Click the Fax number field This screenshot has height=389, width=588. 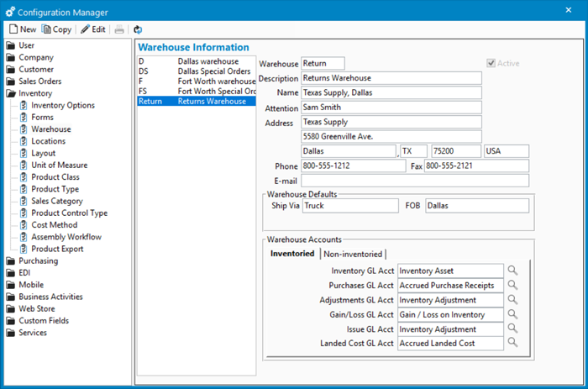(x=476, y=166)
